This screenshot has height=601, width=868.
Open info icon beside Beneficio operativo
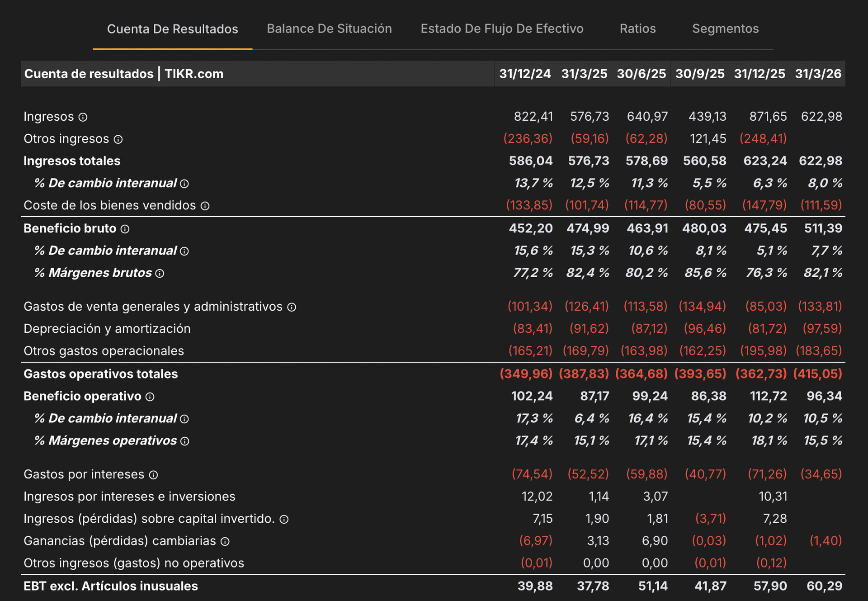click(150, 397)
